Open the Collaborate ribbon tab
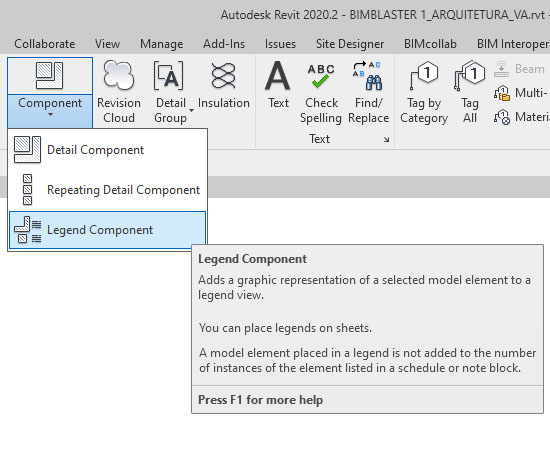The width and height of the screenshot is (550, 453). (x=45, y=44)
